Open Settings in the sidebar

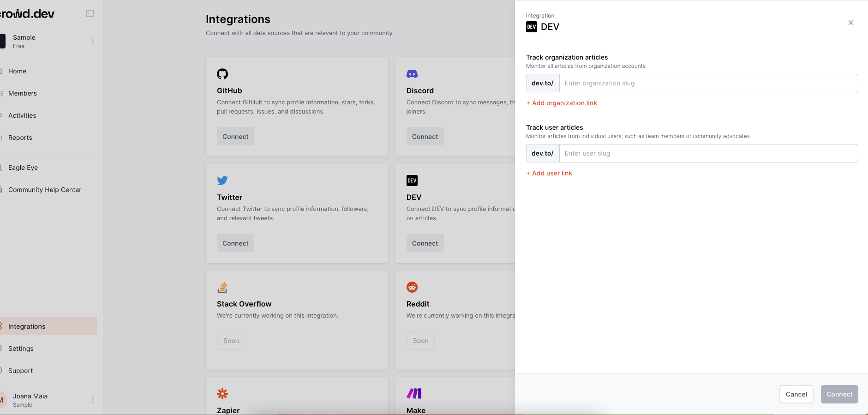[x=48, y=349]
